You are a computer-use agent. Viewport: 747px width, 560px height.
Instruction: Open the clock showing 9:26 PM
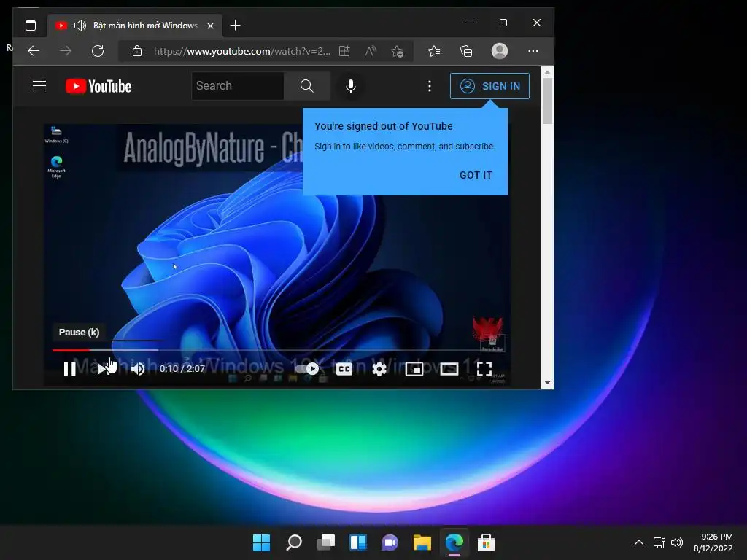point(713,542)
